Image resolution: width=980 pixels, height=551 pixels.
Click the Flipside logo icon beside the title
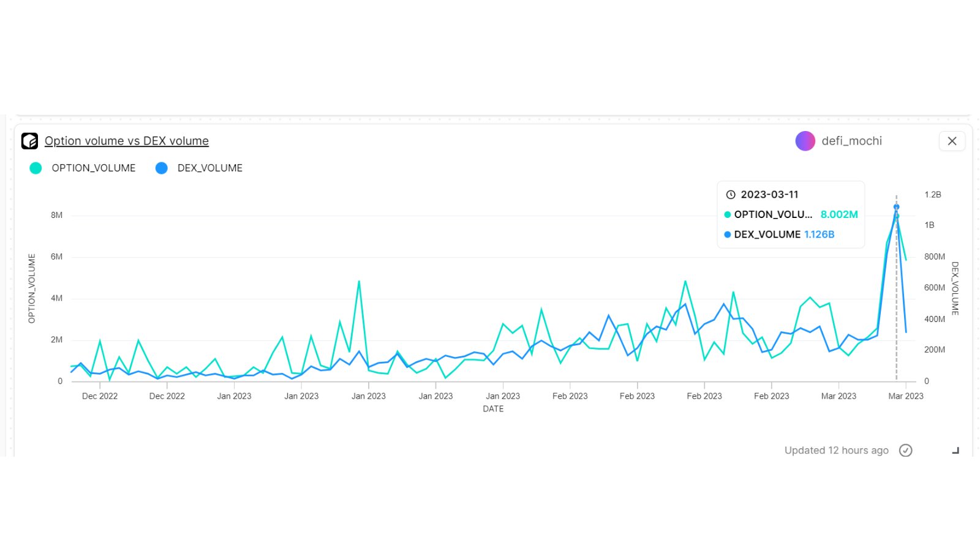(x=29, y=141)
